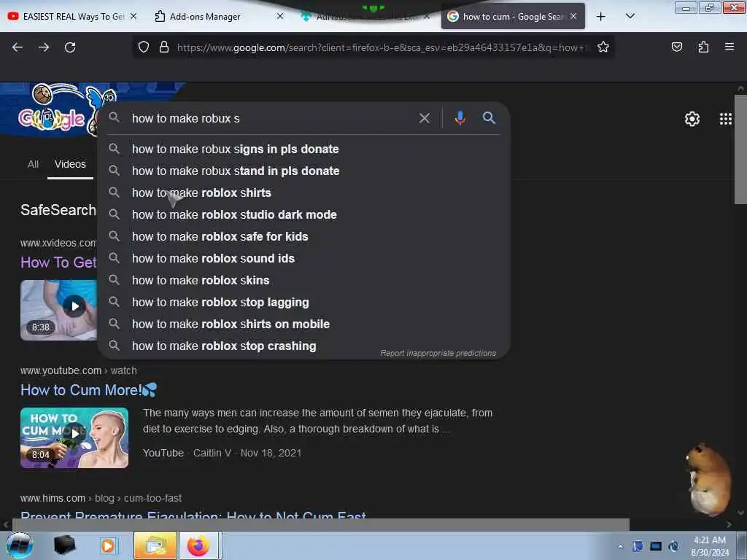Open the tracking protection shield panel
747x560 pixels.
pyautogui.click(x=144, y=47)
